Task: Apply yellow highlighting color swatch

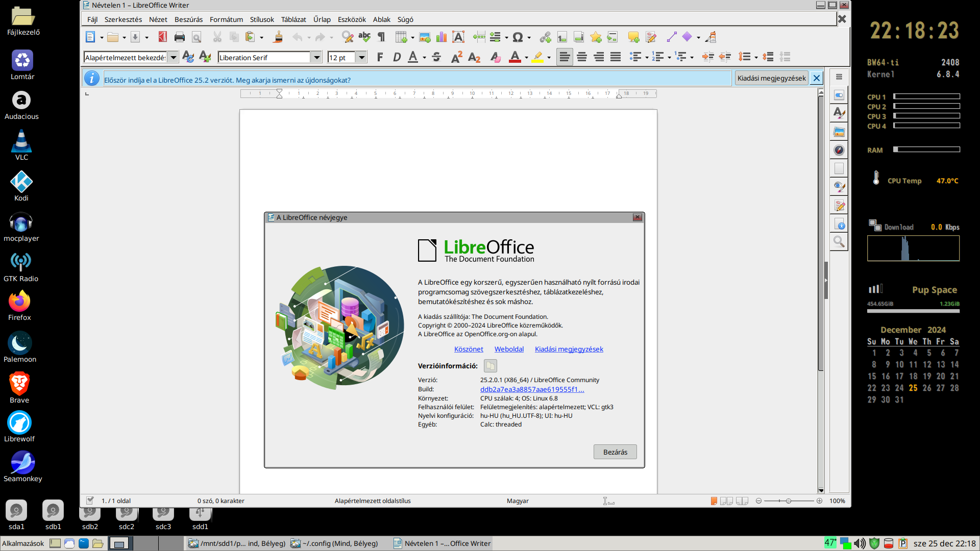Action: 537,57
